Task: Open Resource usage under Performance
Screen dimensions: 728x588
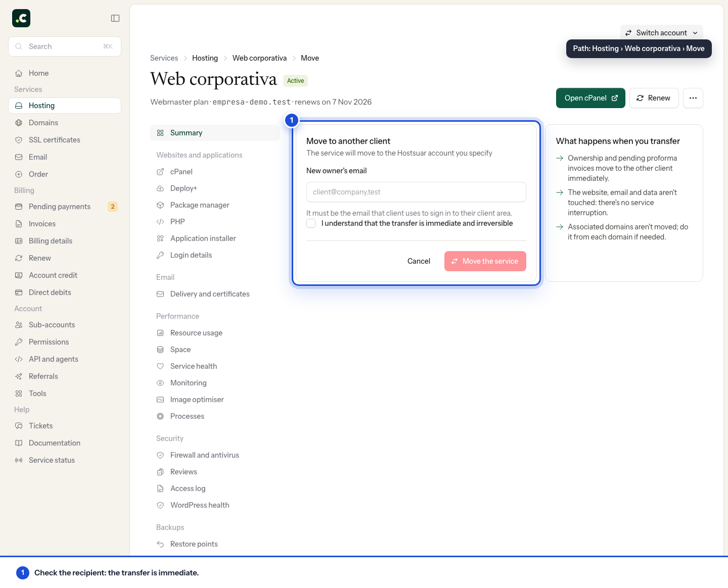Action: 215,333
